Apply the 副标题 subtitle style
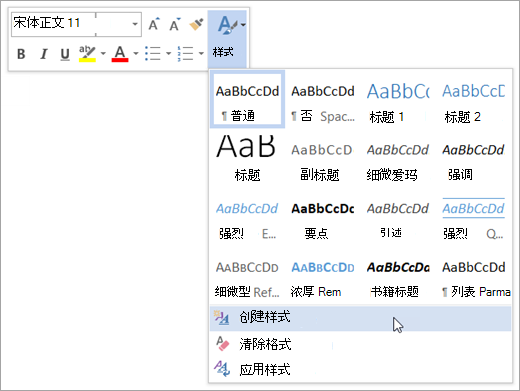 tap(323, 158)
